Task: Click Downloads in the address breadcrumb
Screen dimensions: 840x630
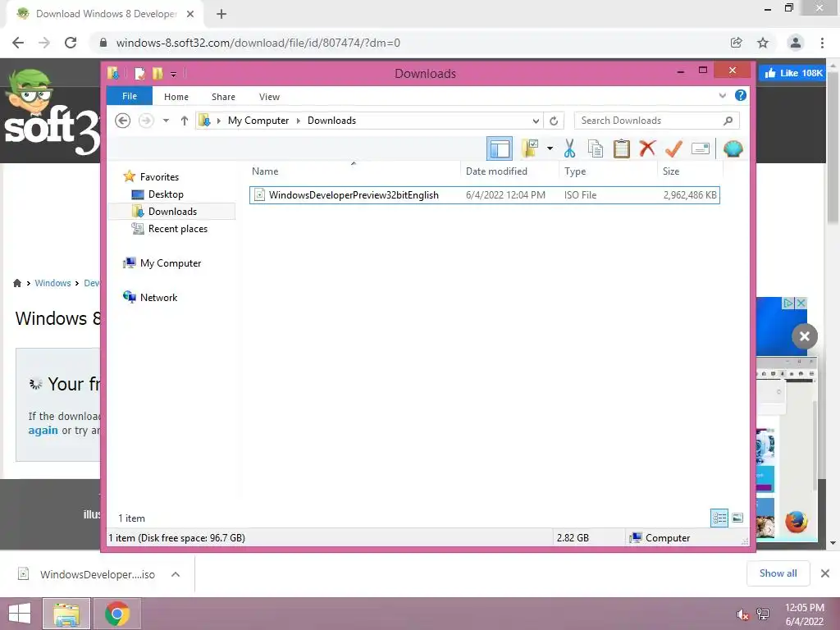Action: point(331,121)
